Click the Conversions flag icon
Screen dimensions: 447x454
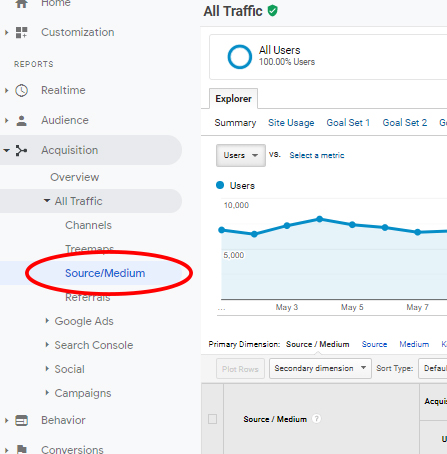[x=22, y=450]
